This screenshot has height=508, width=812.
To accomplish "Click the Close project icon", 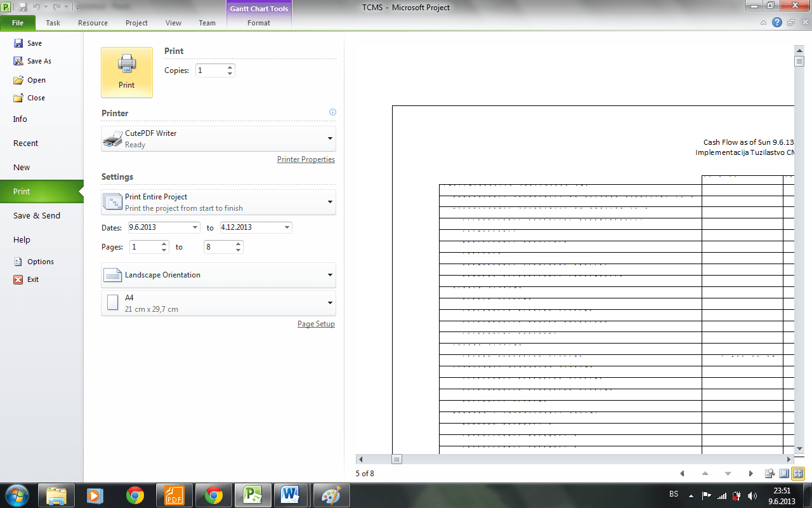I will point(18,98).
